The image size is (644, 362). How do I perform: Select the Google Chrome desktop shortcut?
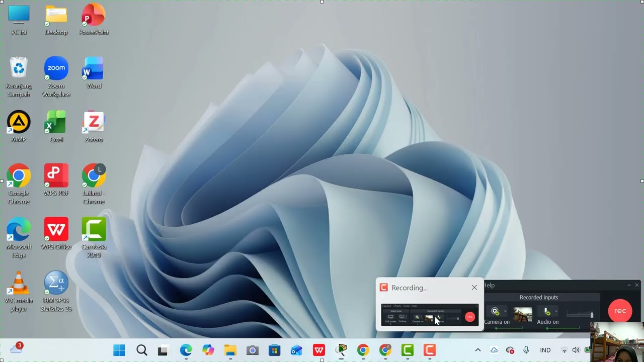[x=19, y=184]
